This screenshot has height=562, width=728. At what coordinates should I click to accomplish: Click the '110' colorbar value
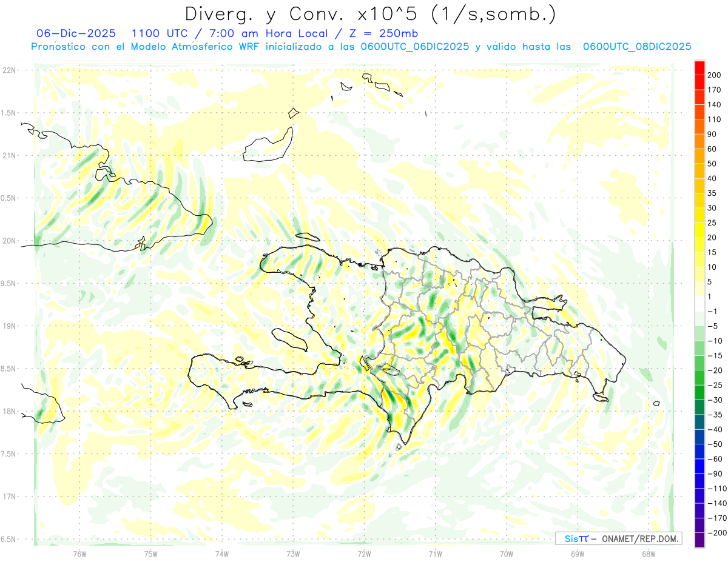pos(714,119)
